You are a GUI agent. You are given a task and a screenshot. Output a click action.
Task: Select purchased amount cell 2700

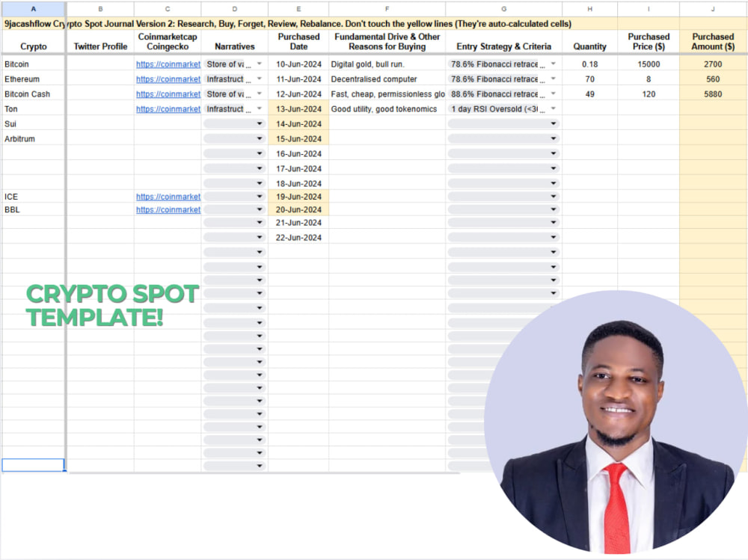click(x=713, y=64)
